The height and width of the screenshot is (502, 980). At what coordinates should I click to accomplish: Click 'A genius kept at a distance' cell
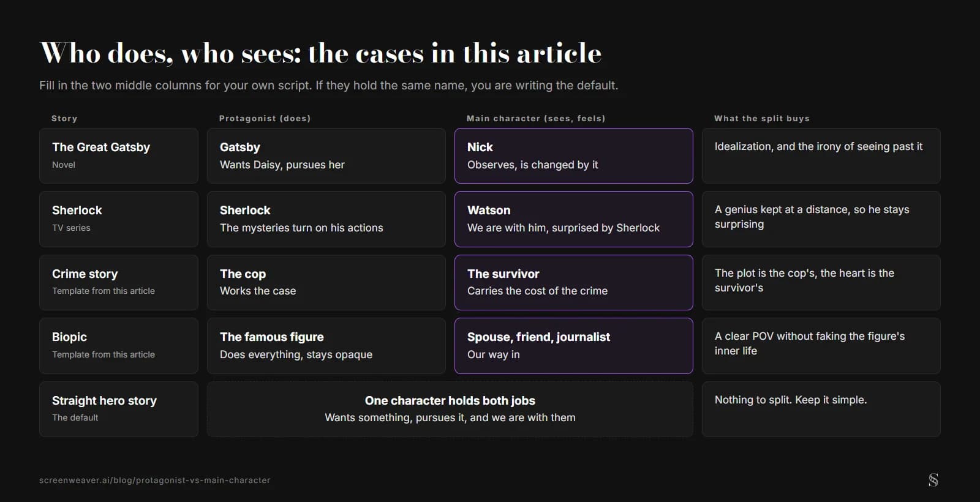tap(821, 219)
